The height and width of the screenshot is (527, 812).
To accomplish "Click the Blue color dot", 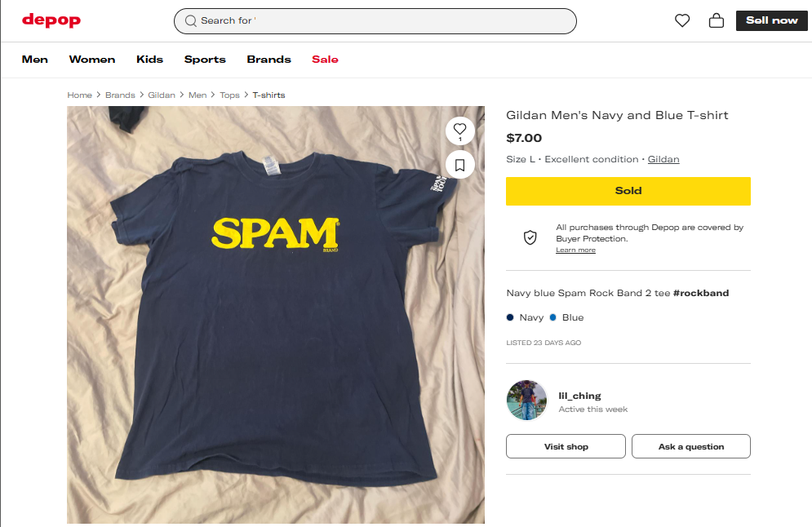I will click(x=552, y=317).
